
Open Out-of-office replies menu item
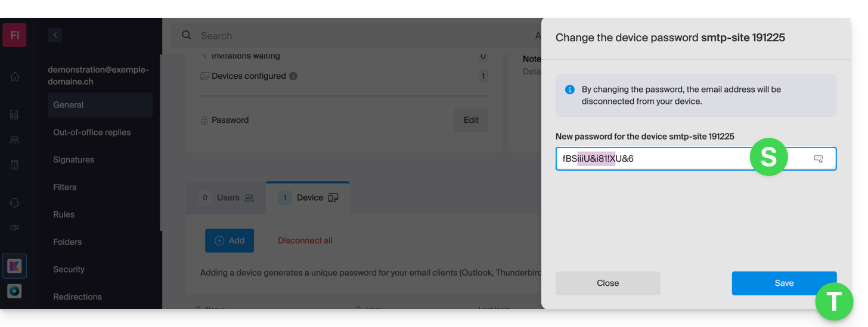pos(92,132)
